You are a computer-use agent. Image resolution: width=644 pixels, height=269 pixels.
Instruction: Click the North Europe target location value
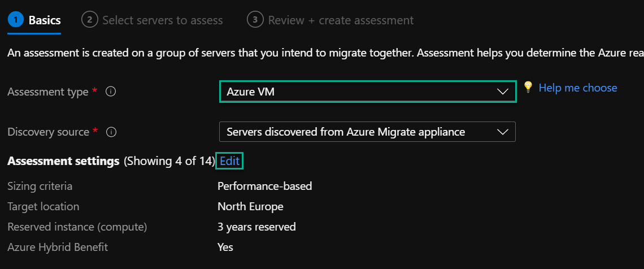250,206
